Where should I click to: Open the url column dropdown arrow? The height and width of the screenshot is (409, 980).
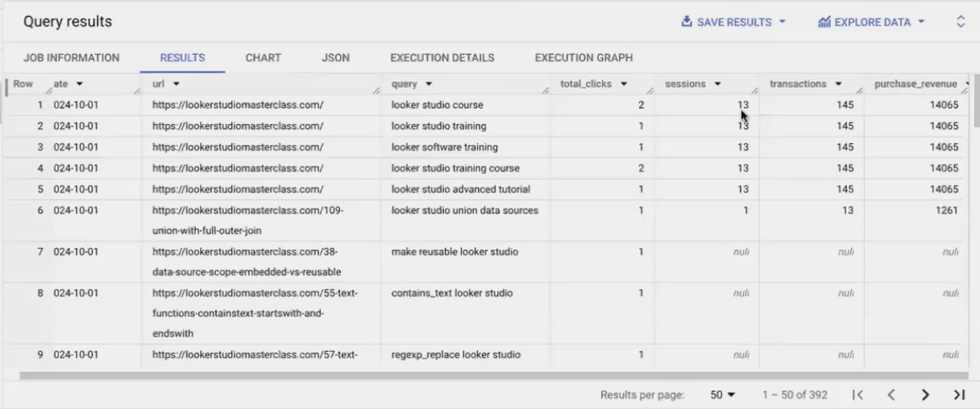176,84
